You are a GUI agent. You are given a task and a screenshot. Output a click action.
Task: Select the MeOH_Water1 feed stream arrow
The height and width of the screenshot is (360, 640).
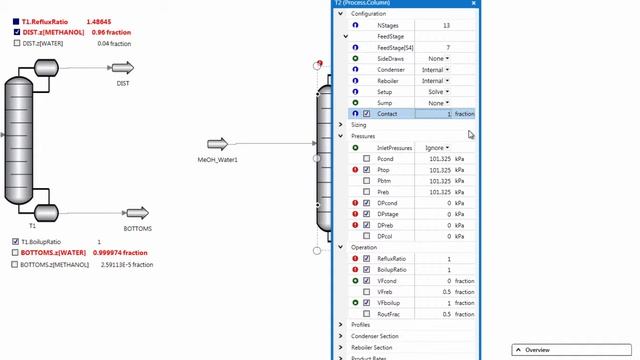coord(217,144)
